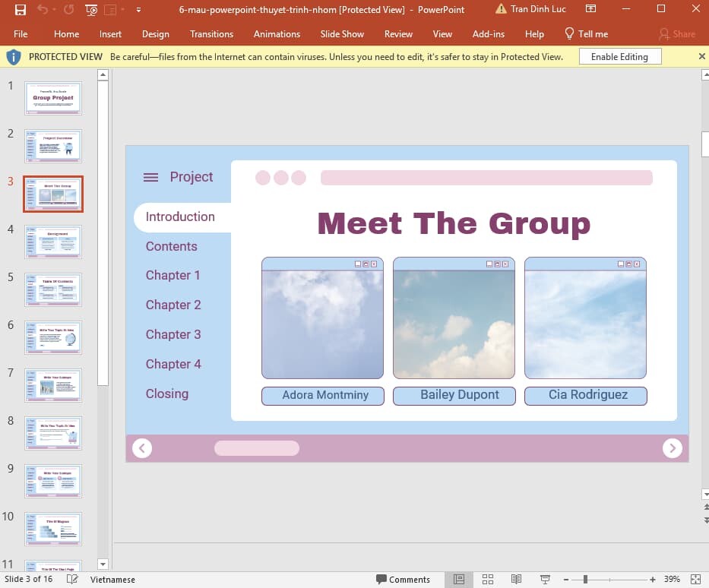Screen dimensions: 709x588
Task: Select slide 5 thumbnail in the slide panel
Action: pos(53,289)
